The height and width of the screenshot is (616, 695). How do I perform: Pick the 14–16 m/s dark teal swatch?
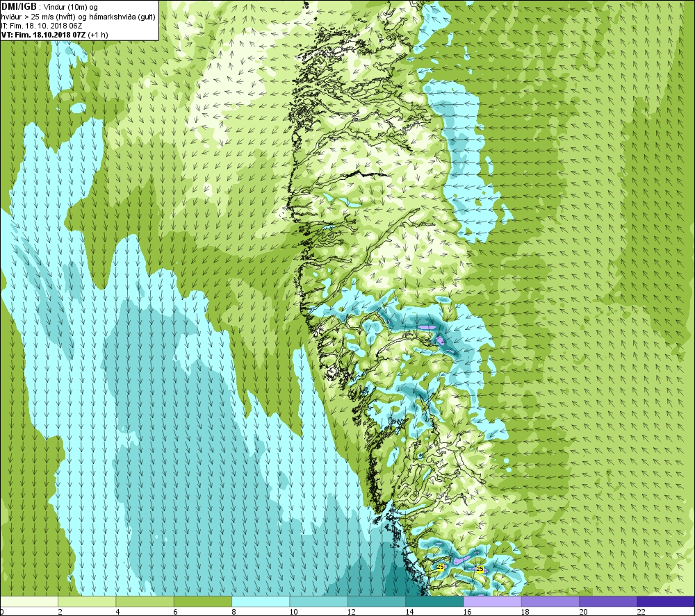click(x=434, y=601)
